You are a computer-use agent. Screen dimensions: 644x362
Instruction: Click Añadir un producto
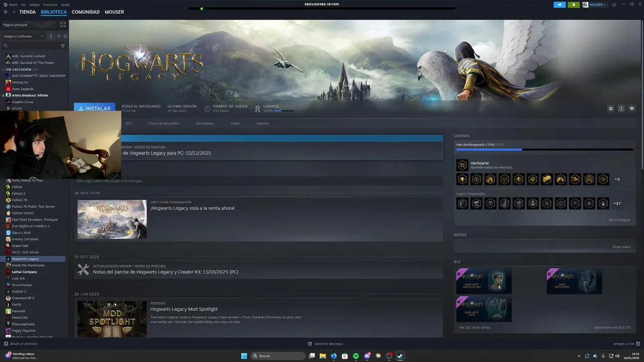(x=21, y=344)
